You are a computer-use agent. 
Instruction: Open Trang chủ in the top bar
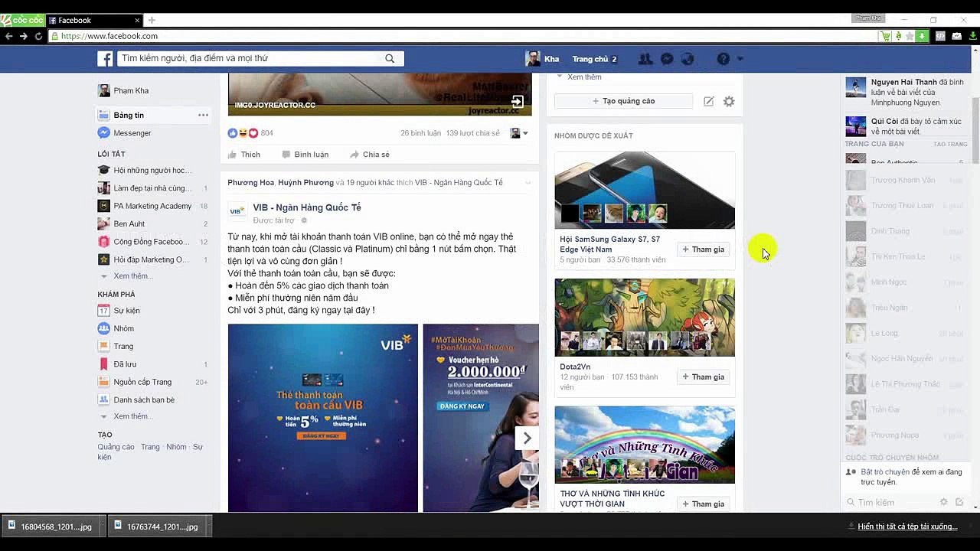(x=590, y=59)
